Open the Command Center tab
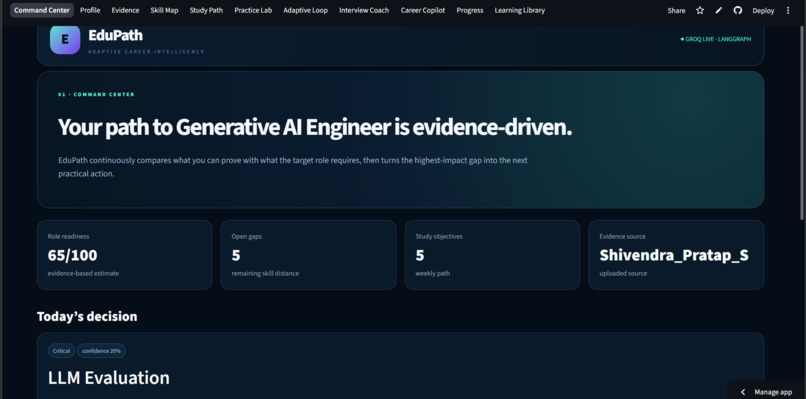This screenshot has height=399, width=806. [42, 10]
